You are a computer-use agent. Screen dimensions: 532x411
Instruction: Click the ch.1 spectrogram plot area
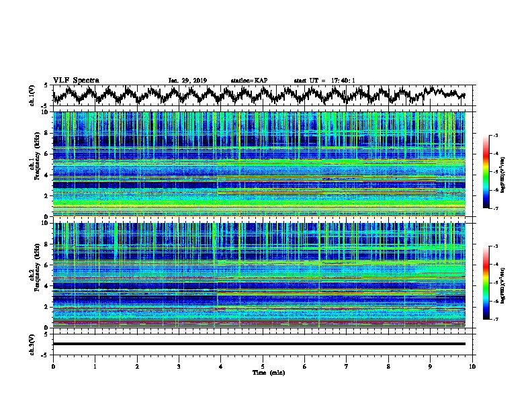click(259, 164)
